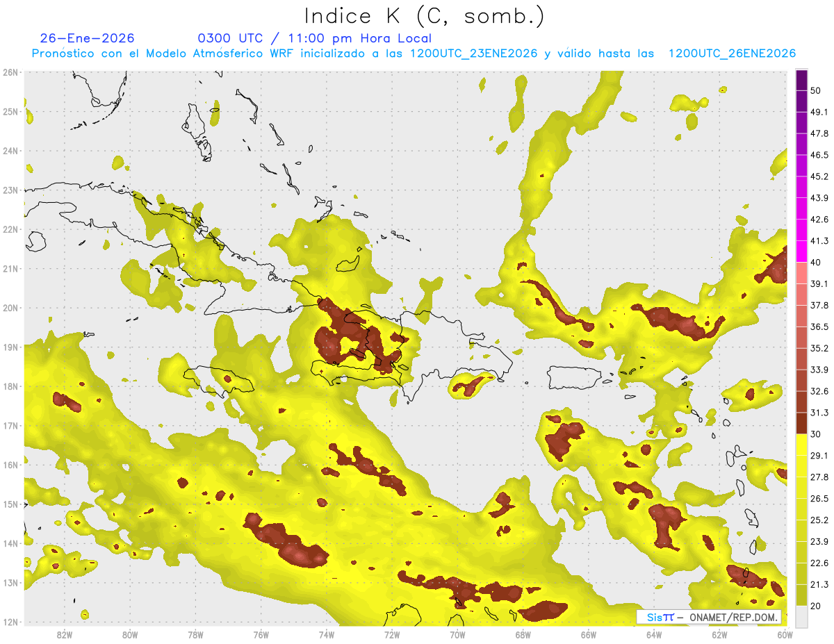This screenshot has height=644, width=834.
Task: Click colorbar value '50'
Action: pos(816,90)
